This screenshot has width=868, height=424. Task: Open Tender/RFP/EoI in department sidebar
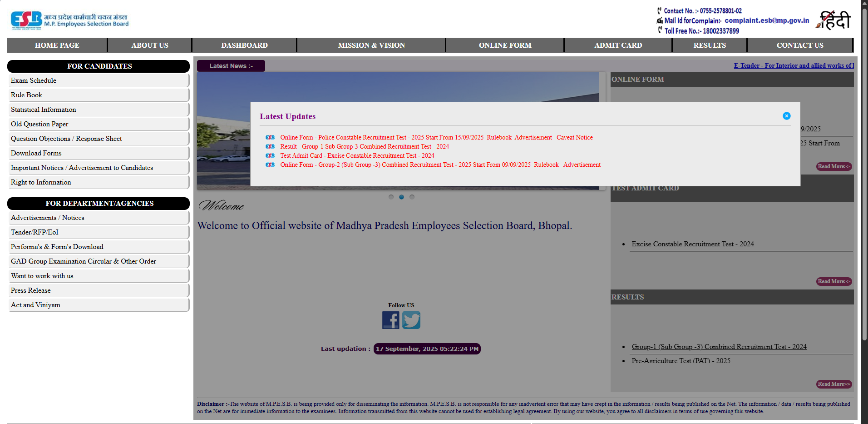[35, 232]
